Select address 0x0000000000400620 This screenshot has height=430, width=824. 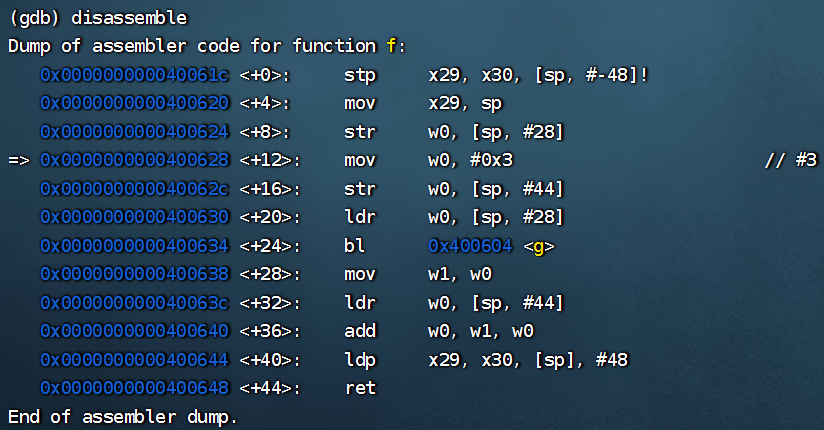(135, 103)
